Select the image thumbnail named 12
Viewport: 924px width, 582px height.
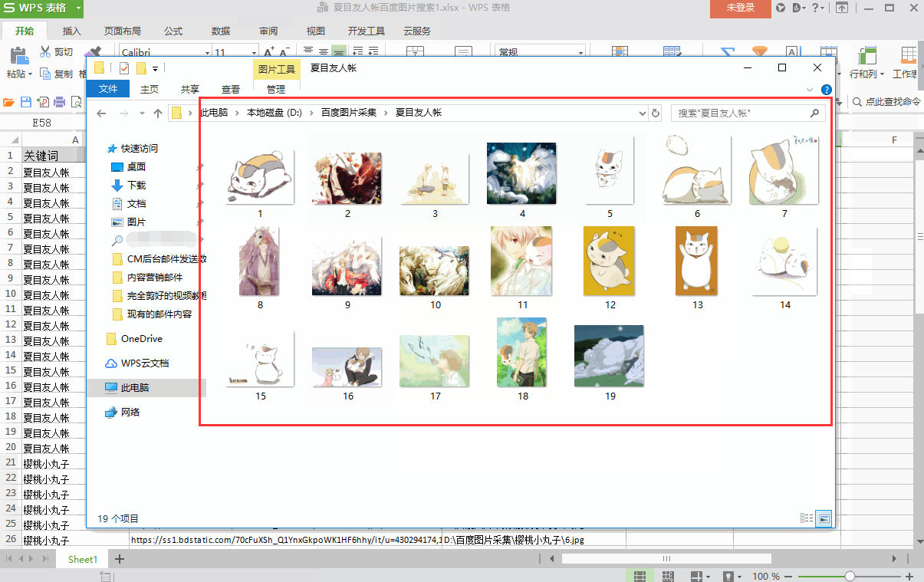coord(610,261)
